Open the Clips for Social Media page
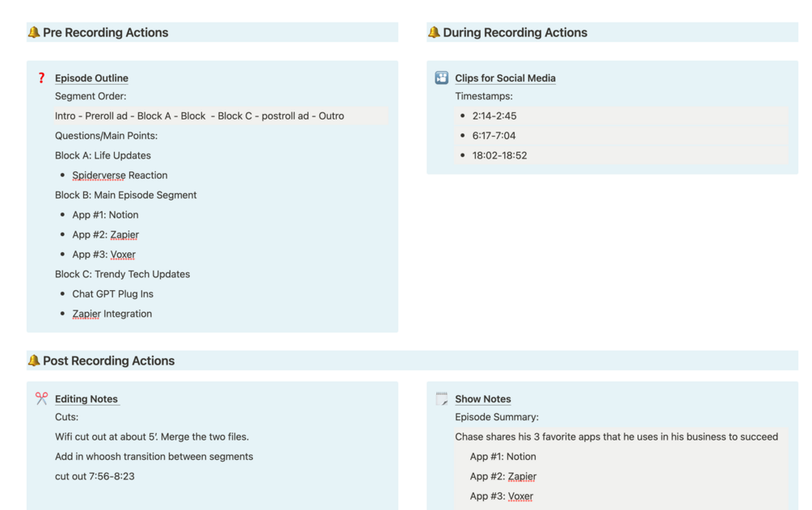Image resolution: width=812 pixels, height=510 pixels. click(x=505, y=78)
